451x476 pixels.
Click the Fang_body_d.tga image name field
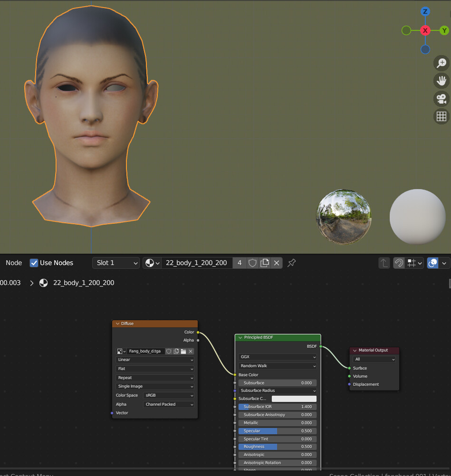click(145, 351)
